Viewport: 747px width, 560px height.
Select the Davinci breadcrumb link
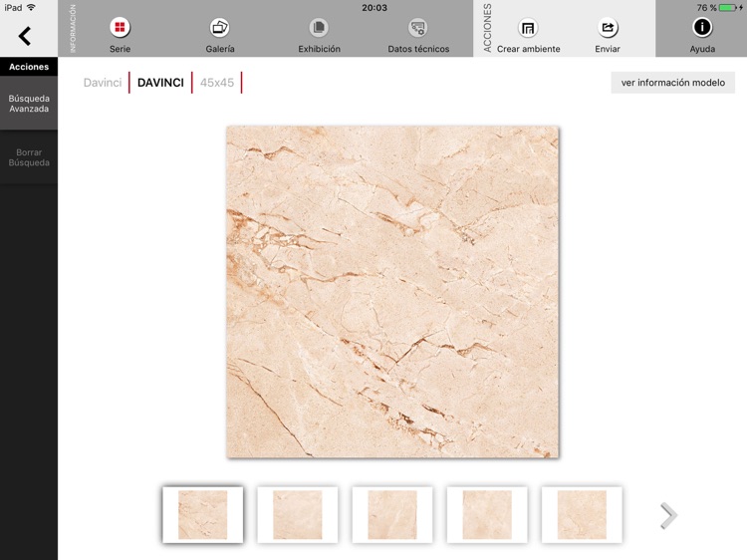[103, 83]
